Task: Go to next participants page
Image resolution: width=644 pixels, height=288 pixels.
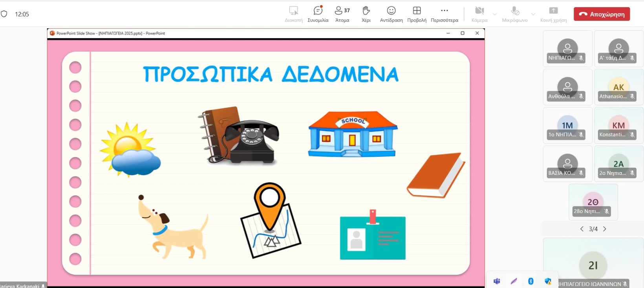Action: point(605,229)
